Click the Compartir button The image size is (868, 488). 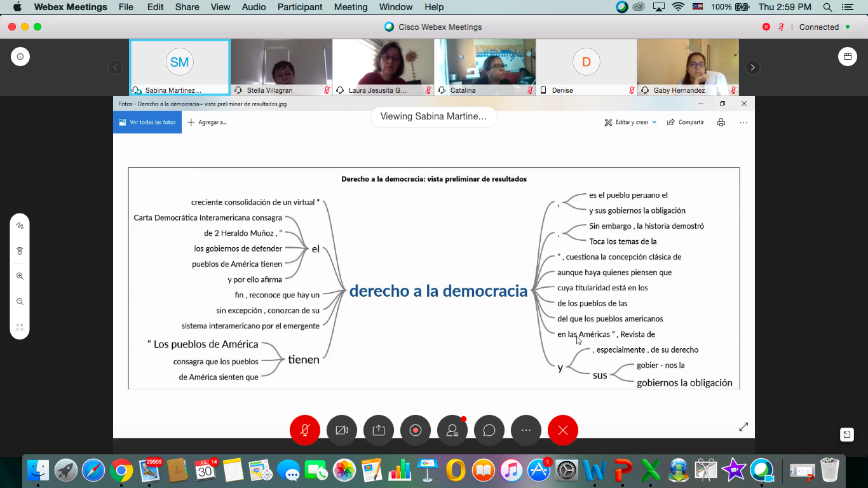[686, 122]
